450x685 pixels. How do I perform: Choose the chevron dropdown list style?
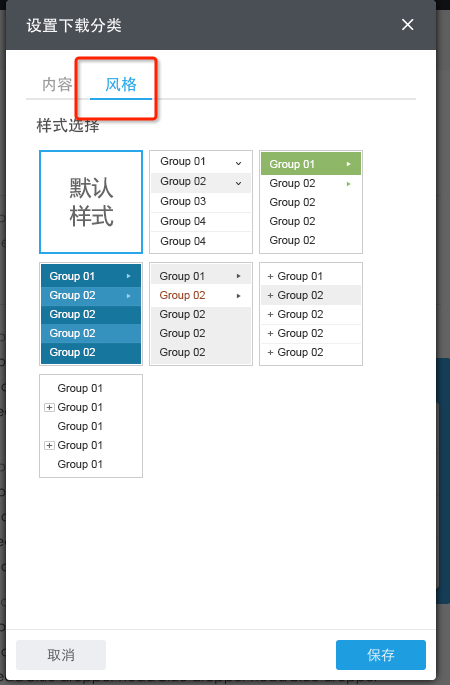coord(201,202)
